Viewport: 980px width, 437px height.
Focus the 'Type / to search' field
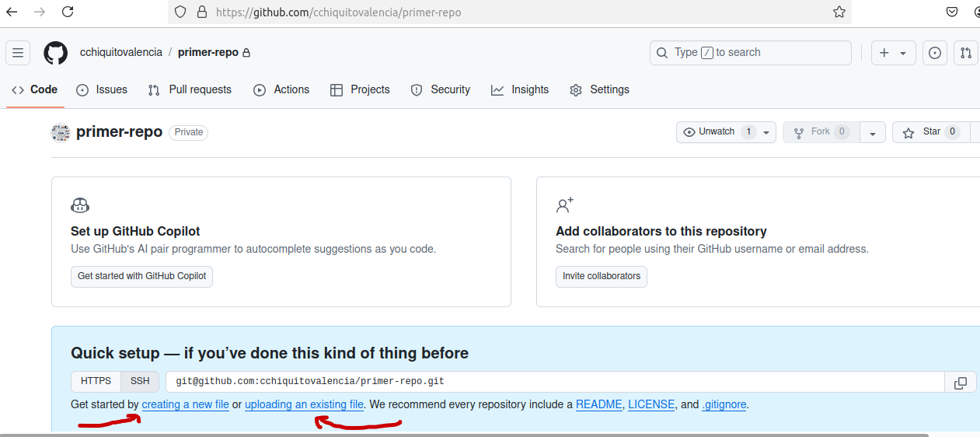(x=751, y=53)
